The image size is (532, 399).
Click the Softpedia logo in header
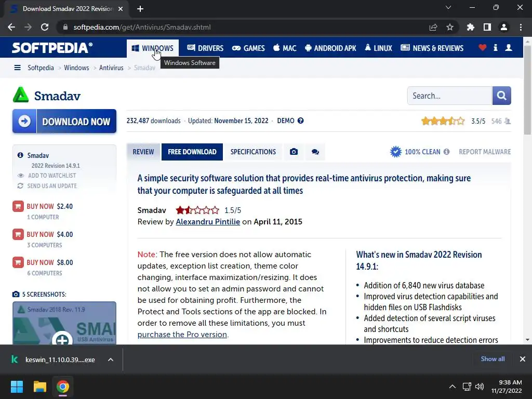coord(52,48)
